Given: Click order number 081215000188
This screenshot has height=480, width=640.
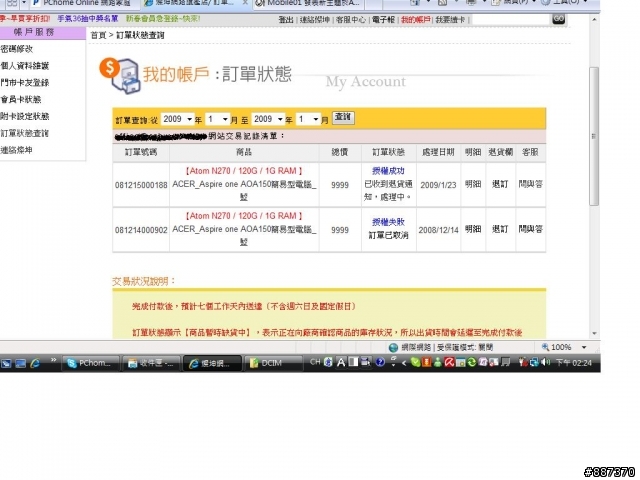Looking at the screenshot, I should 141,185.
